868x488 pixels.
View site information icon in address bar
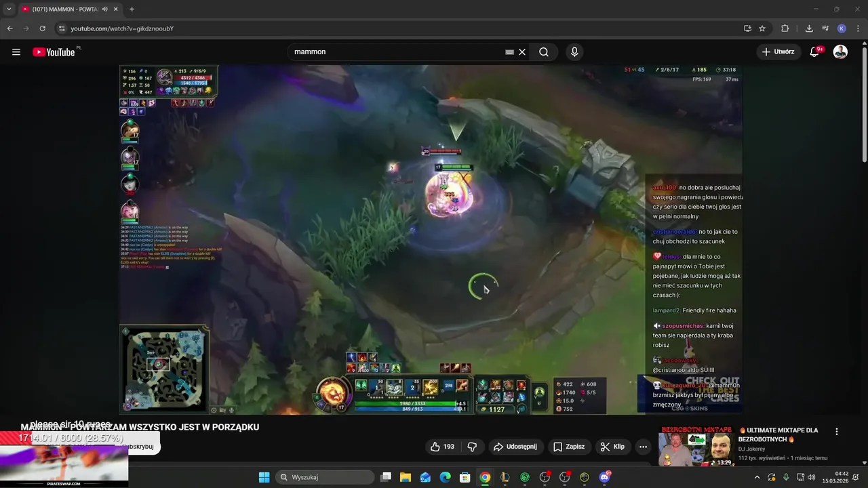pos(62,28)
